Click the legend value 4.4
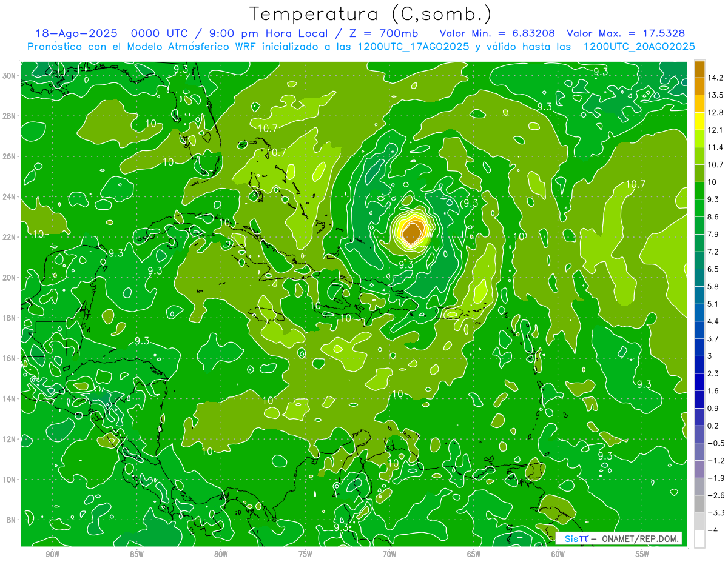728x562 pixels. [x=714, y=321]
